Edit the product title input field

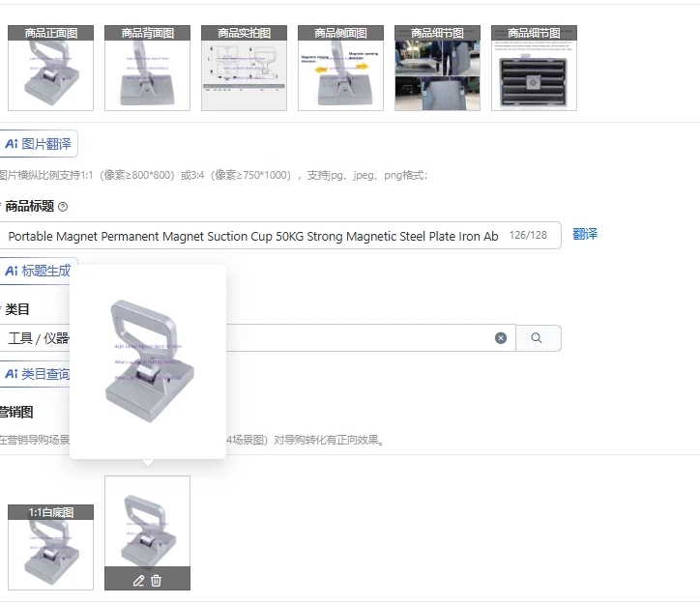click(280, 236)
